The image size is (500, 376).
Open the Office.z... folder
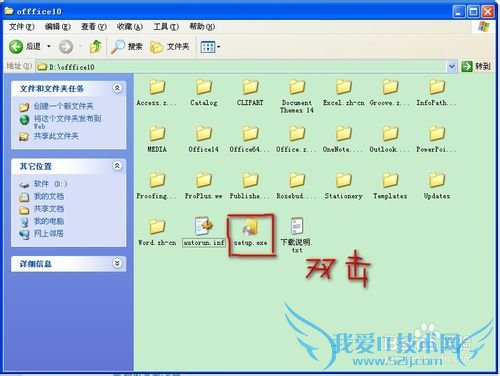[297, 140]
